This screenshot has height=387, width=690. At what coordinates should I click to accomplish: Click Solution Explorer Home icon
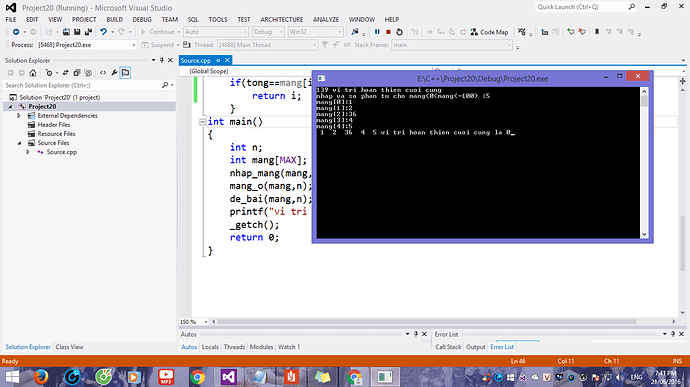(x=33, y=73)
